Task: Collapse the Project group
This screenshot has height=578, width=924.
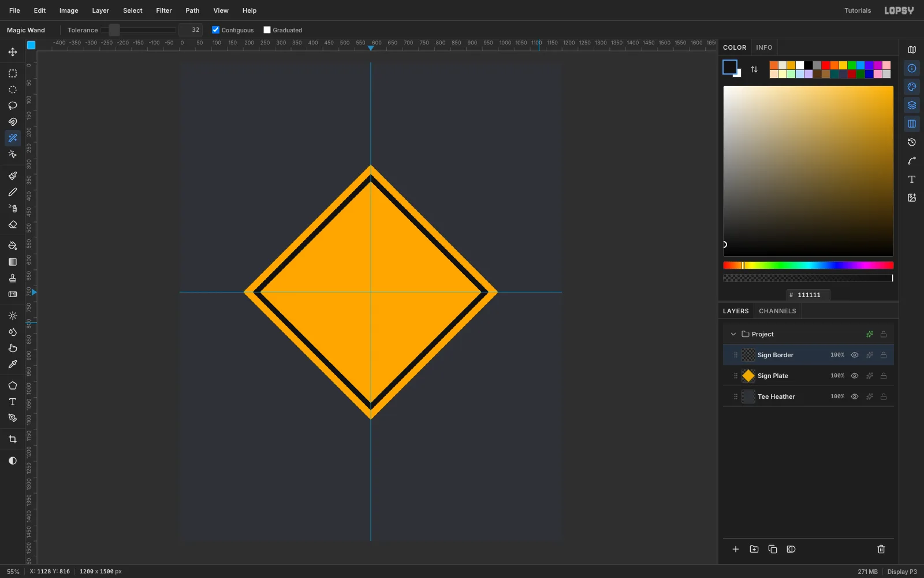Action: (x=733, y=334)
